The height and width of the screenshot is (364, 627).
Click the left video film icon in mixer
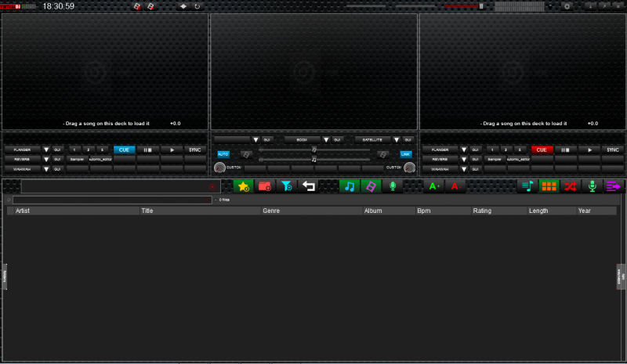coord(246,155)
